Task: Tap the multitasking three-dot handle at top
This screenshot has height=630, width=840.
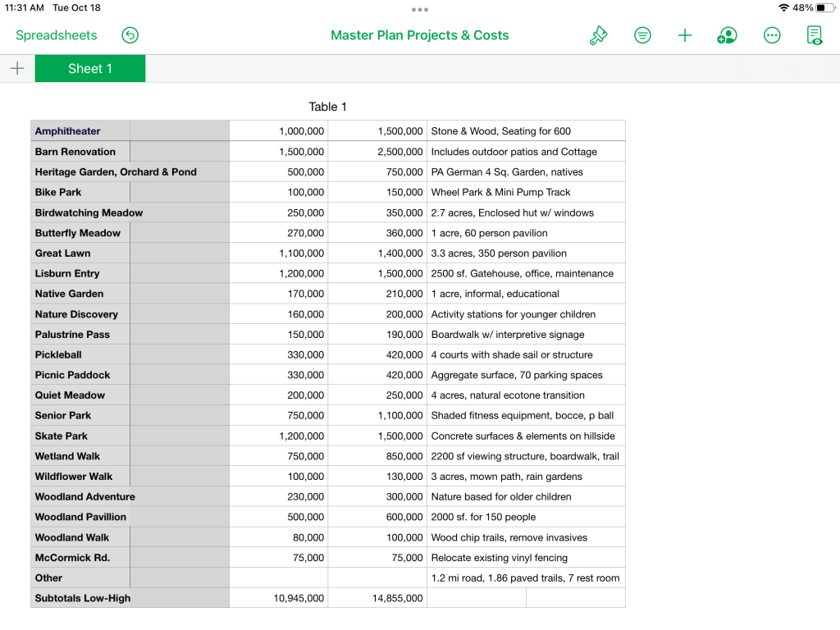Action: [x=420, y=10]
